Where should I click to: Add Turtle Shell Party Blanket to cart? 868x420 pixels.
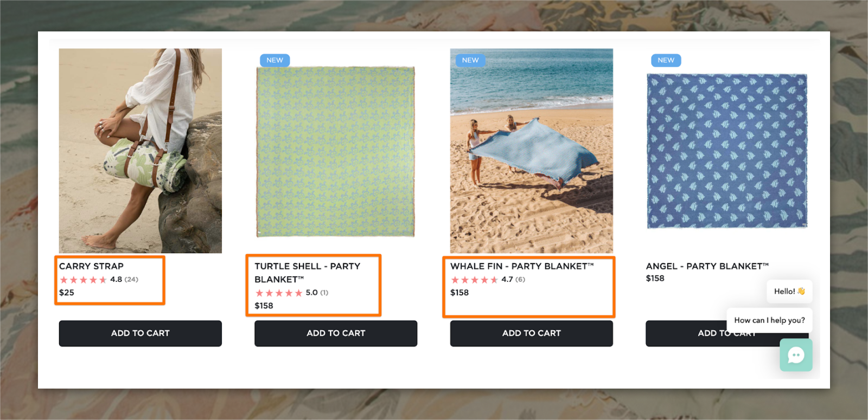click(336, 333)
